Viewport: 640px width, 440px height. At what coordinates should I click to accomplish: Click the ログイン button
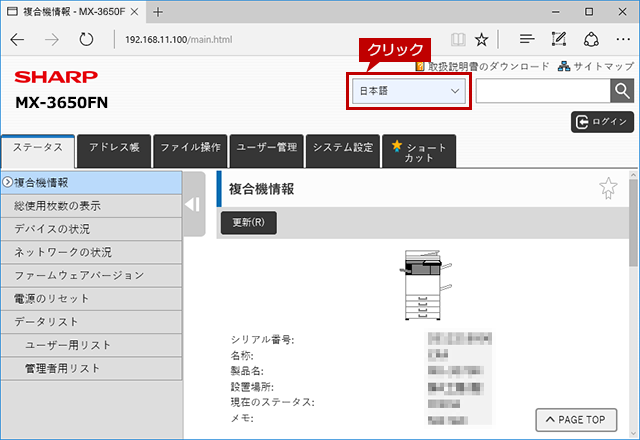(602, 122)
